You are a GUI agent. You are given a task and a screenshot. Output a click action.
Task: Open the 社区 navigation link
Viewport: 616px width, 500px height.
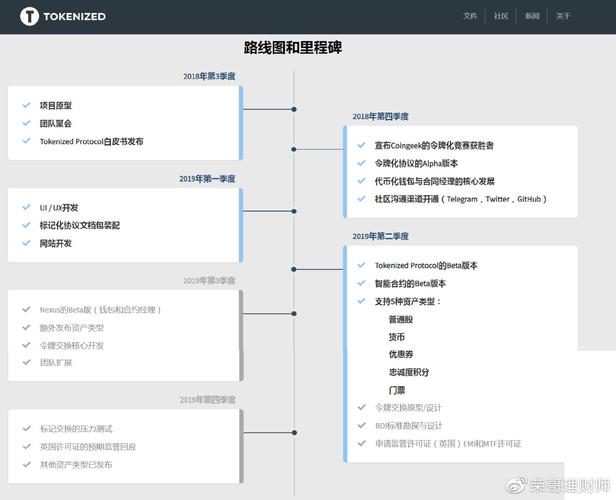click(x=501, y=16)
